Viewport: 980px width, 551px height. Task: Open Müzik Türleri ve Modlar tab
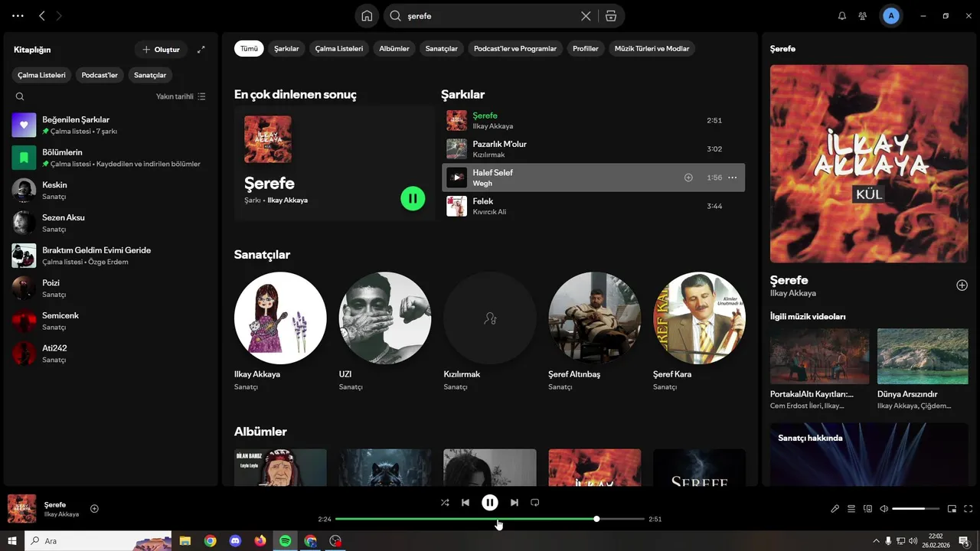[x=652, y=48]
